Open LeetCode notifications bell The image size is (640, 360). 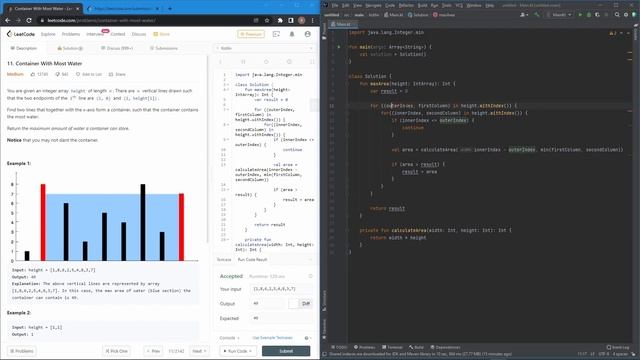point(292,34)
